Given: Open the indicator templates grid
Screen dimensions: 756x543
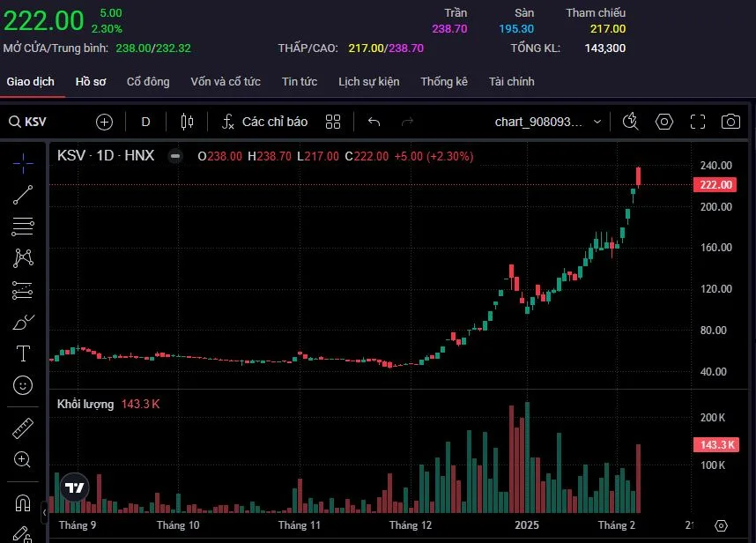Looking at the screenshot, I should pyautogui.click(x=333, y=122).
